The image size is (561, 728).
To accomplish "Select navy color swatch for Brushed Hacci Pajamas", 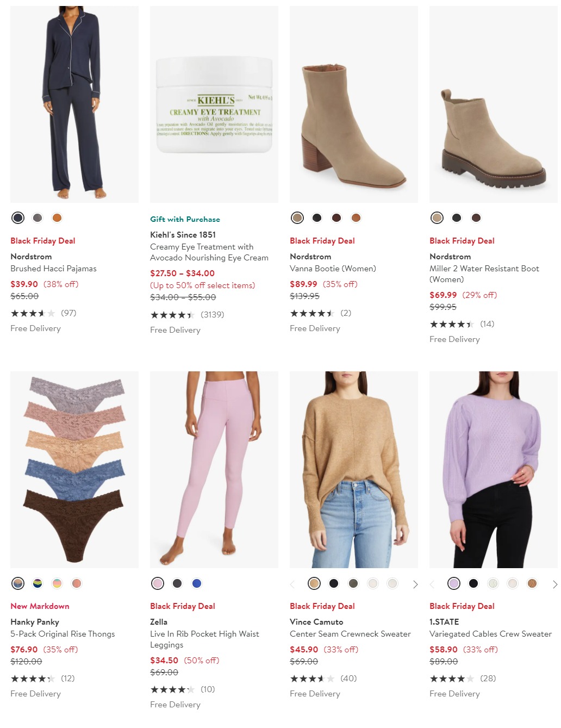I will pyautogui.click(x=18, y=218).
